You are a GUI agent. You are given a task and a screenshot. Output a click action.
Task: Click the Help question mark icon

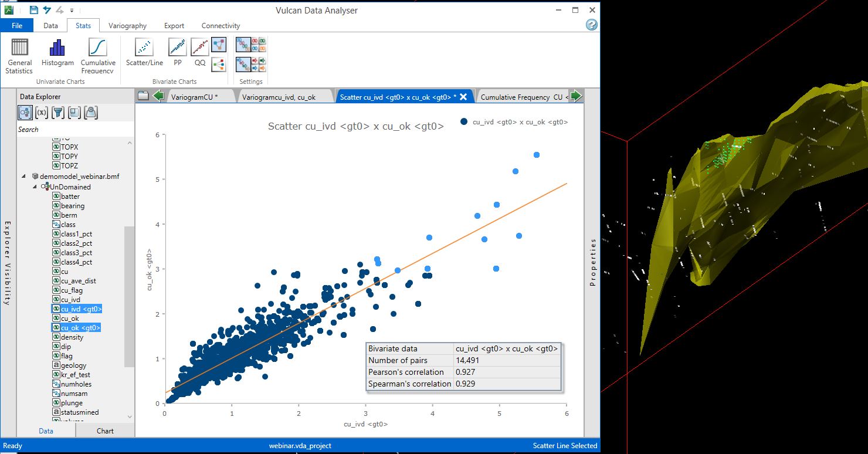pos(591,25)
